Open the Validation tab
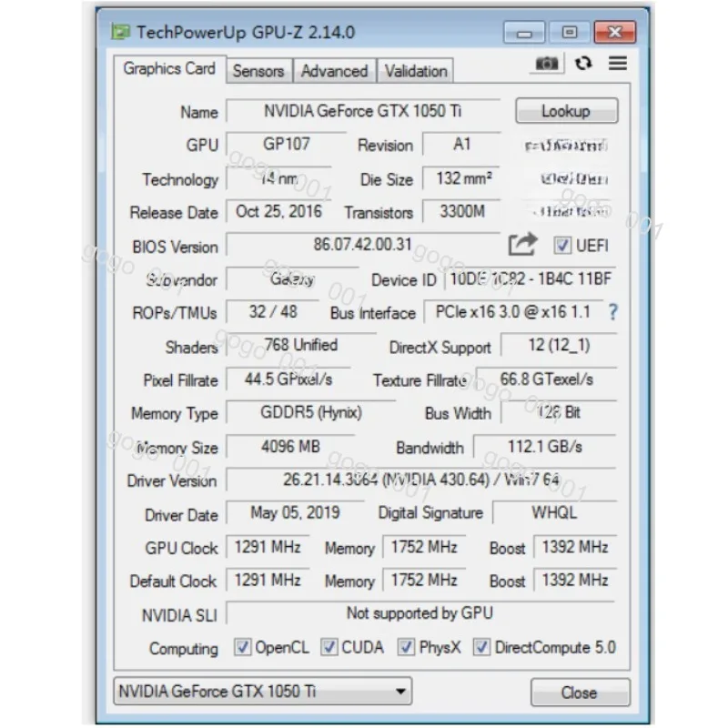 [416, 71]
